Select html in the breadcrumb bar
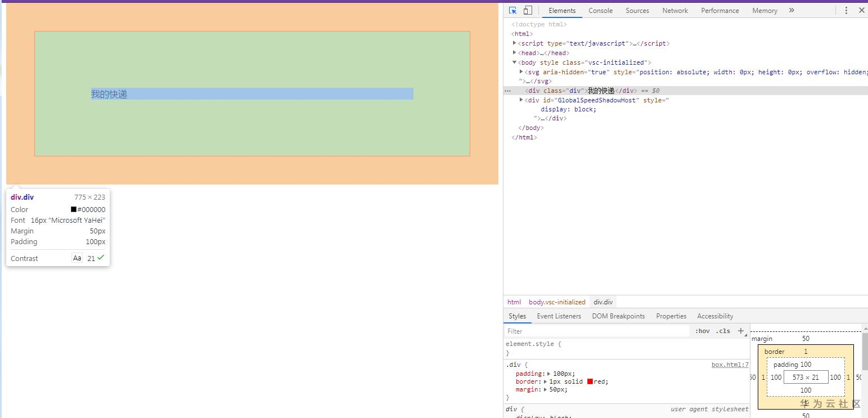 514,302
